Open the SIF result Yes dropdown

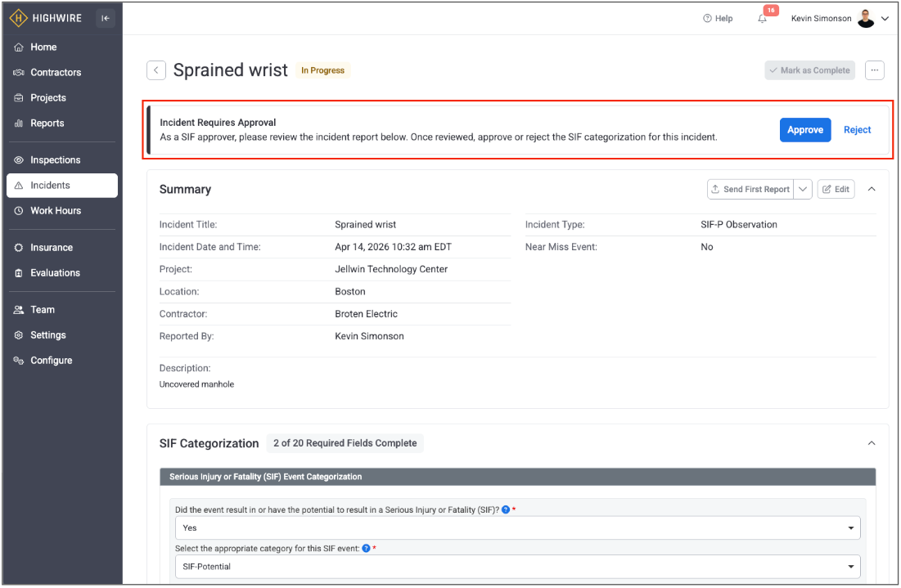click(x=517, y=528)
